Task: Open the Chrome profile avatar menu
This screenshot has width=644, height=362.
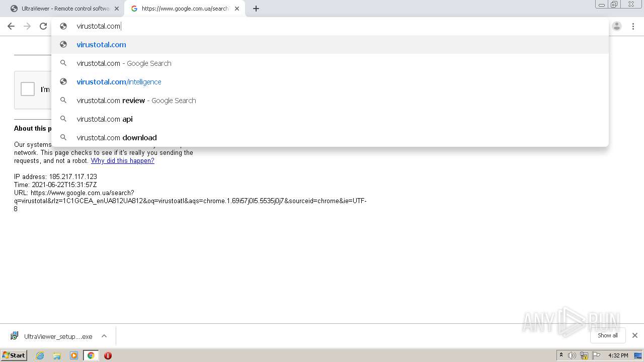Action: [617, 26]
